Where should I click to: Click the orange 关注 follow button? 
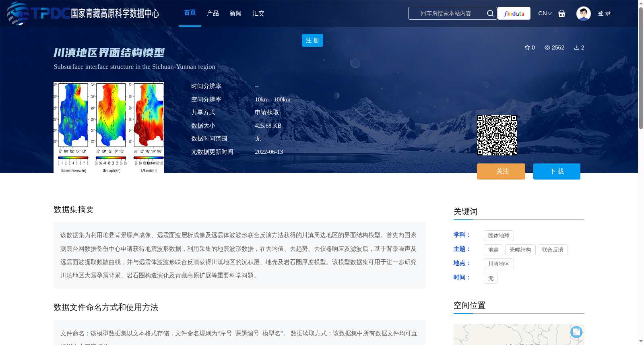click(x=501, y=171)
